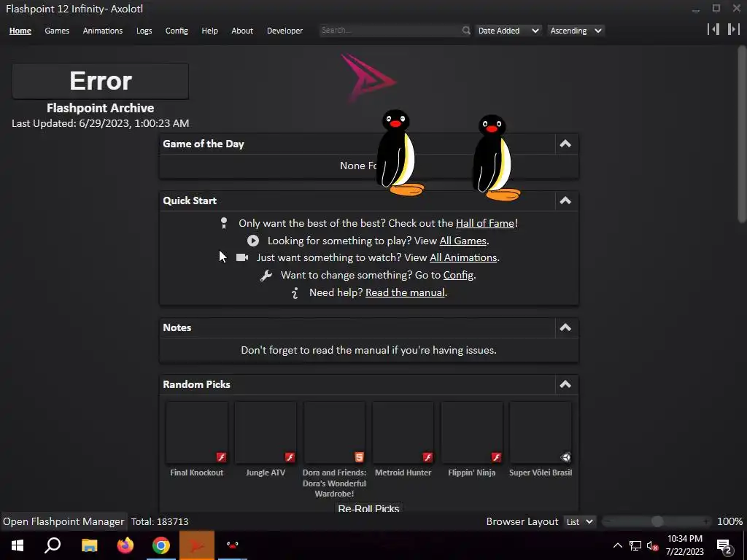Follow the All Games link

463,241
